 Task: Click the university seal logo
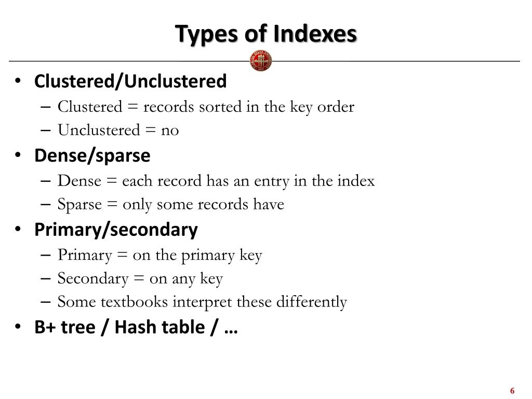click(261, 61)
